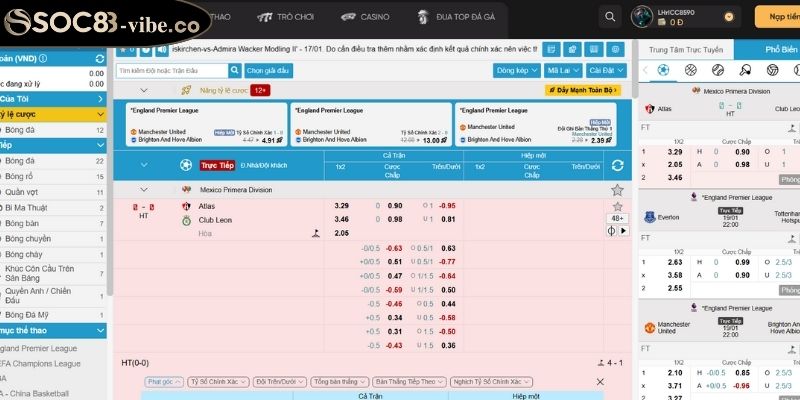Image resolution: width=800 pixels, height=400 pixels.
Task: Star the Atlas vs Club Leon match
Action: 617,205
